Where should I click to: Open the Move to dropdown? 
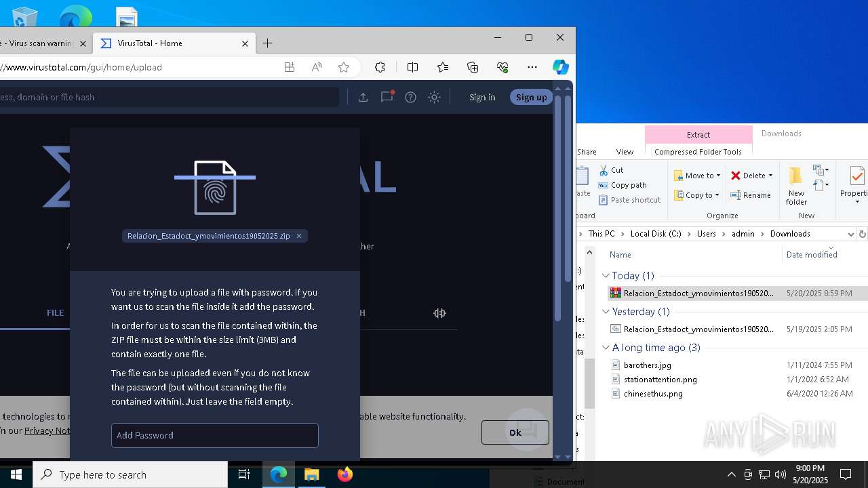tap(697, 176)
